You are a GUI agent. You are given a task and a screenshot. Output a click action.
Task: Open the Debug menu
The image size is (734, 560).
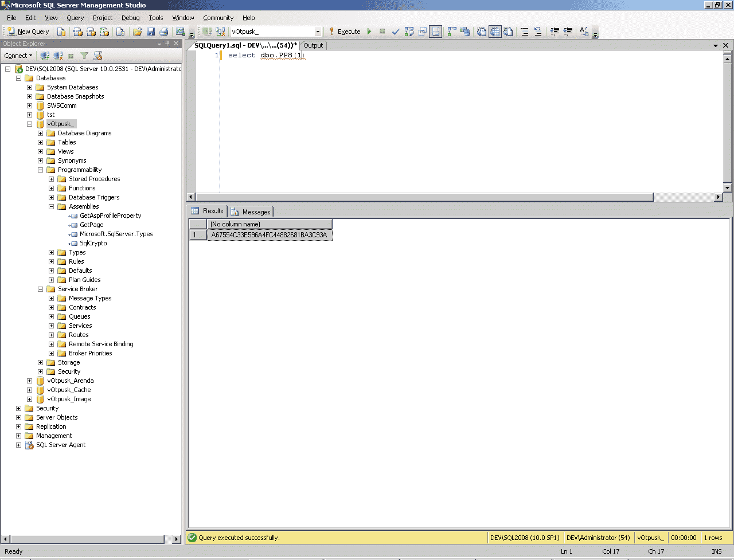[131, 18]
